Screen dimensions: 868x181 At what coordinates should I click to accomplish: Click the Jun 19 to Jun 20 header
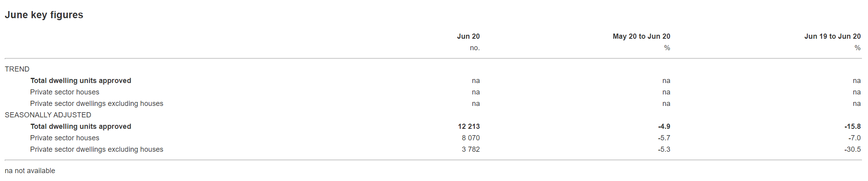pyautogui.click(x=832, y=36)
